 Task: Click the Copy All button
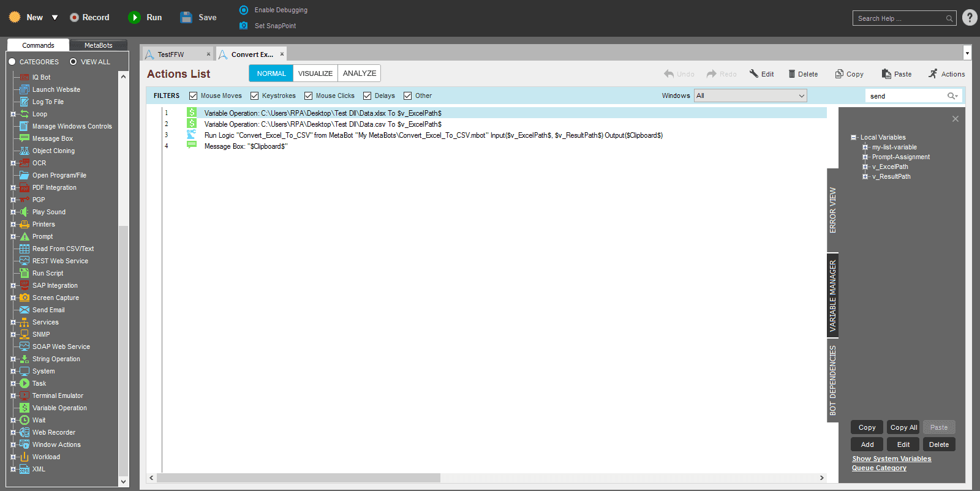[x=903, y=427]
